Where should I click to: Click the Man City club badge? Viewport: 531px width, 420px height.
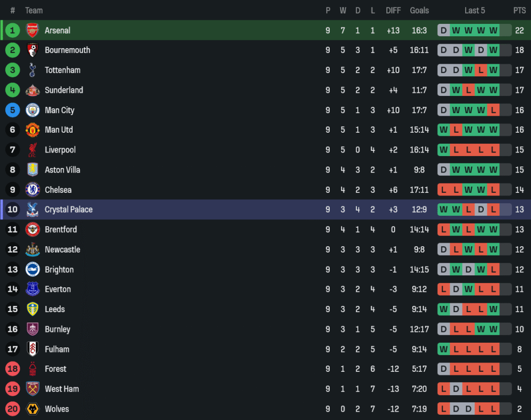click(33, 110)
